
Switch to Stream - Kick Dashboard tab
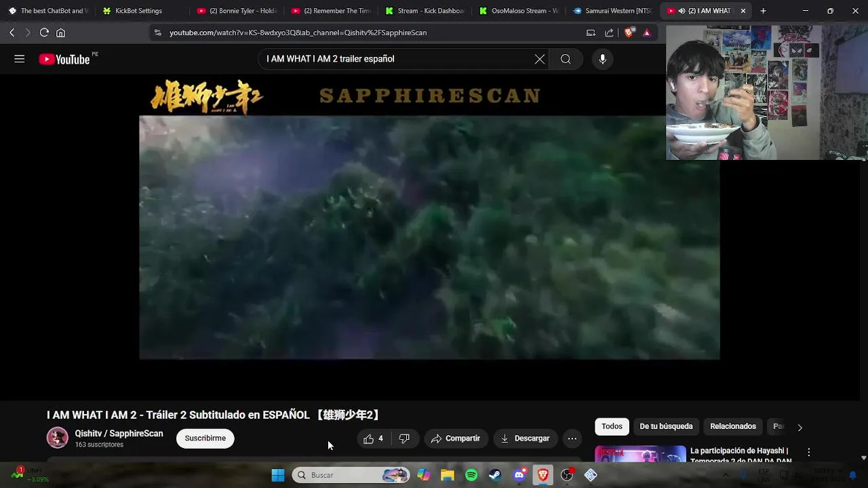tap(425, 11)
